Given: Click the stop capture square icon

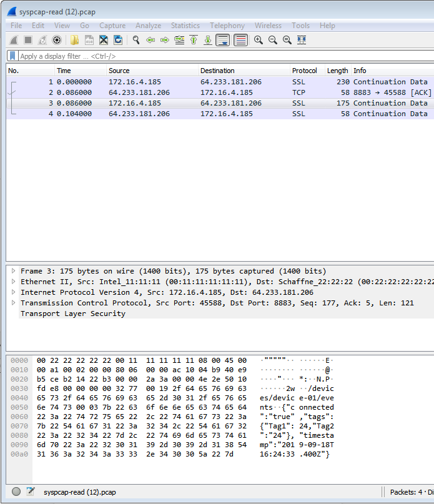Looking at the screenshot, I should pos(28,40).
